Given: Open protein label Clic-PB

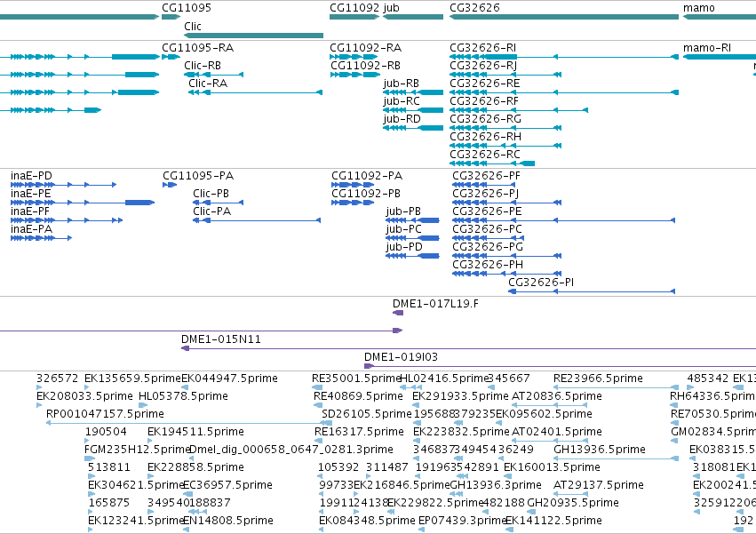Looking at the screenshot, I should pos(211,194).
